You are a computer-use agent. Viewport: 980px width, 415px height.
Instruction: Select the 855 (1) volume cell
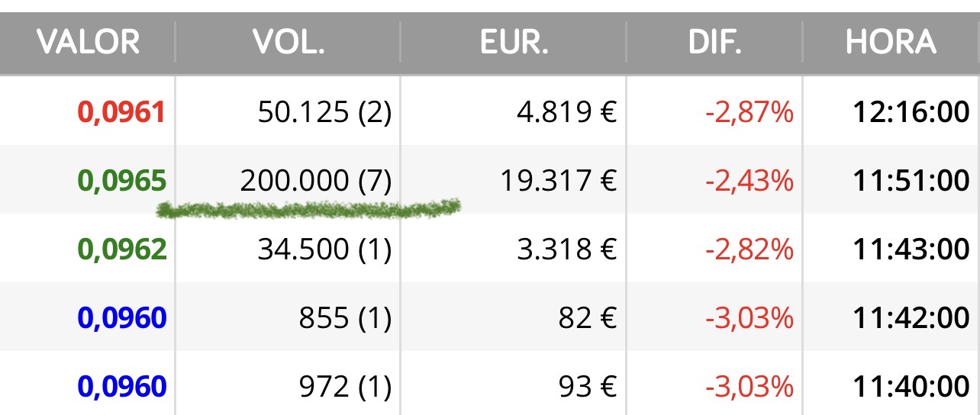coord(344,318)
